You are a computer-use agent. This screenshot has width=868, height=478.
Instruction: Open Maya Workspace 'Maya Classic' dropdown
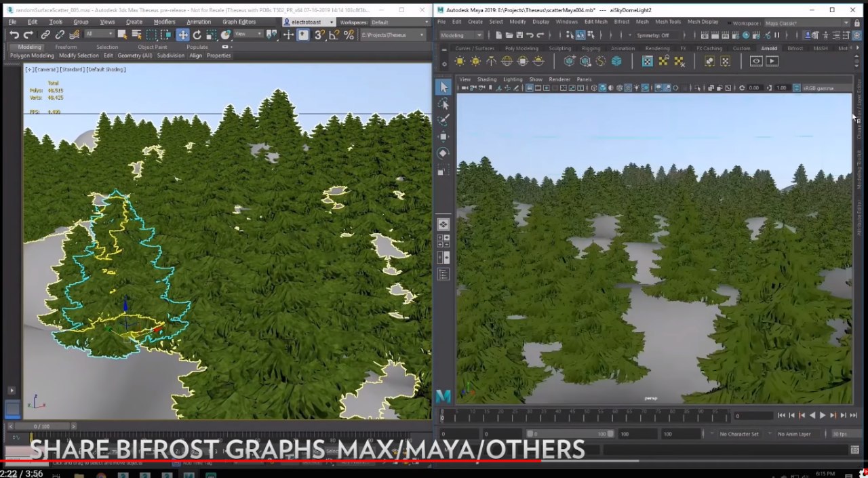coord(806,23)
